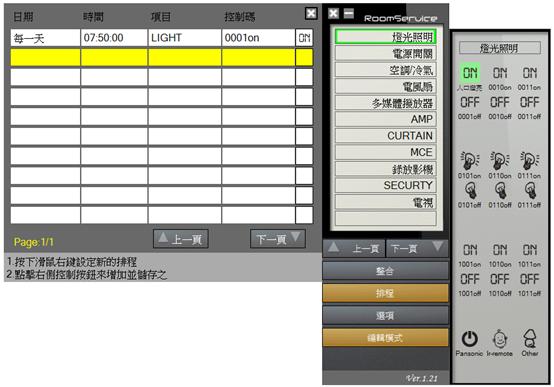554x387 pixels.
Task: Select AMP category
Action: click(385, 119)
